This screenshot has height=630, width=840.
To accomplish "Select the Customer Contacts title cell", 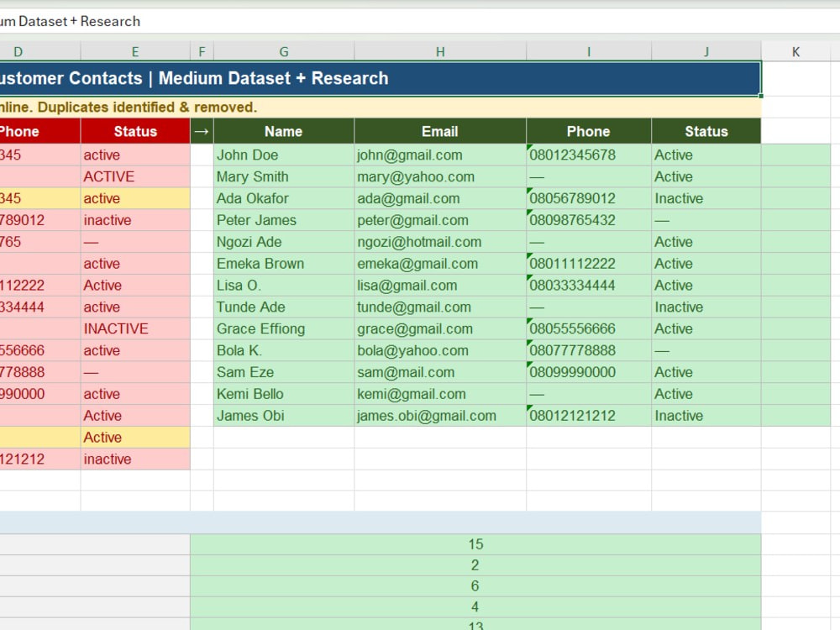I will tap(381, 78).
